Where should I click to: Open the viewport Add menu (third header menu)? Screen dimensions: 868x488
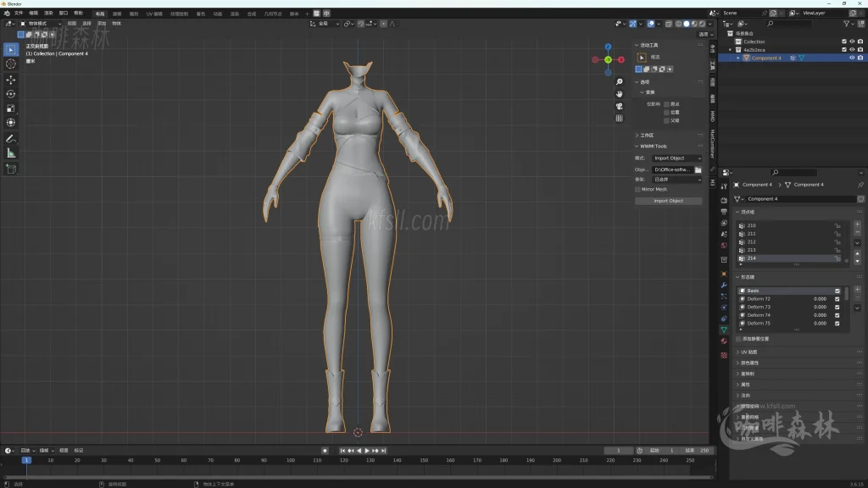pyautogui.click(x=102, y=24)
